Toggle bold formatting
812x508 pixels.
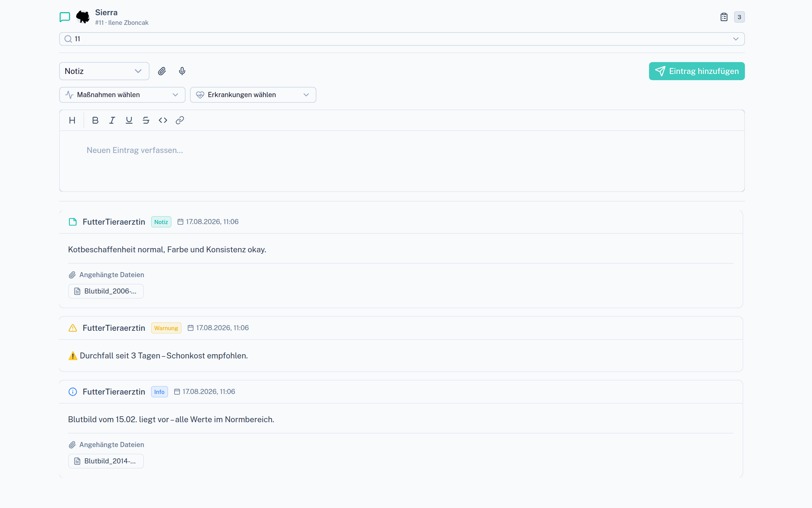95,120
